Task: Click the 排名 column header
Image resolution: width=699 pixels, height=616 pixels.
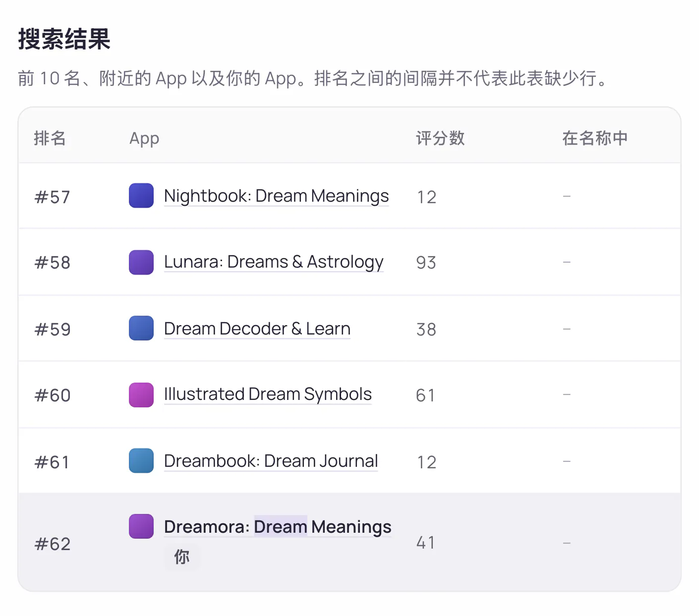Action: point(50,138)
